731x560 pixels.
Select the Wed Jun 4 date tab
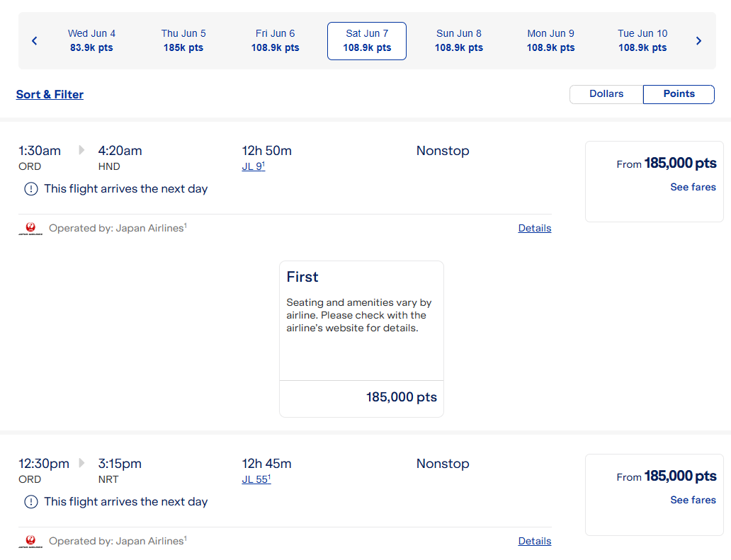[x=91, y=41]
